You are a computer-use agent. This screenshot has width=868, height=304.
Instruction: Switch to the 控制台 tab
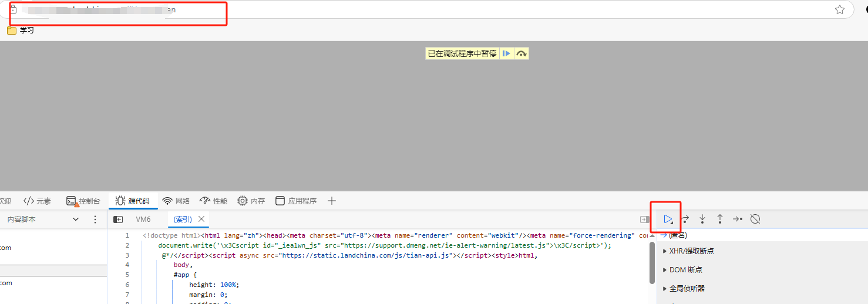point(83,201)
